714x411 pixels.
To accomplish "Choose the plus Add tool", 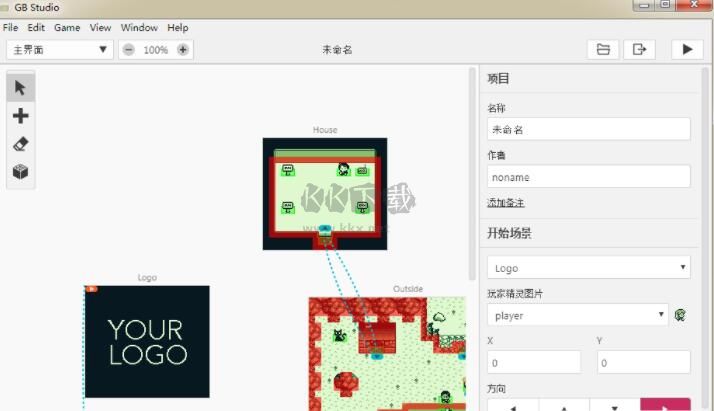I will [x=20, y=116].
